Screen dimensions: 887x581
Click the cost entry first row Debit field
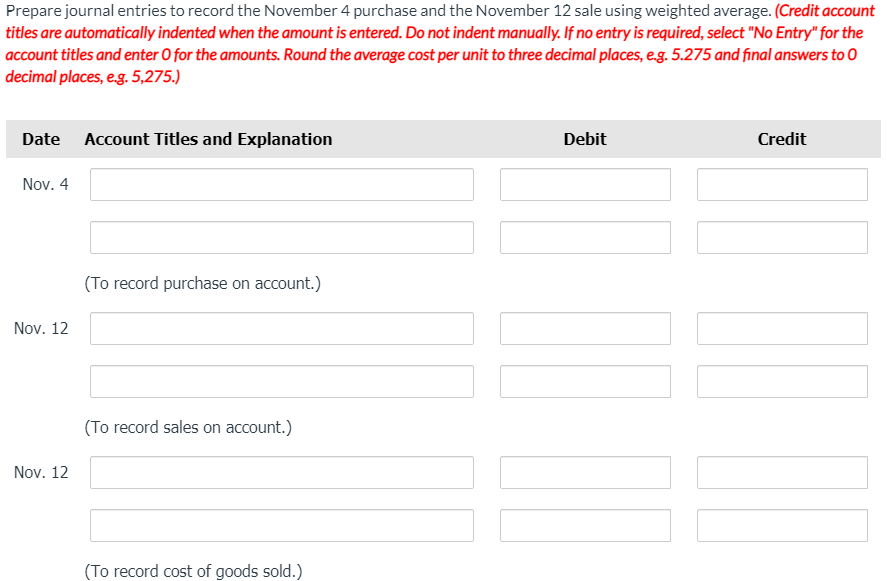click(x=585, y=472)
